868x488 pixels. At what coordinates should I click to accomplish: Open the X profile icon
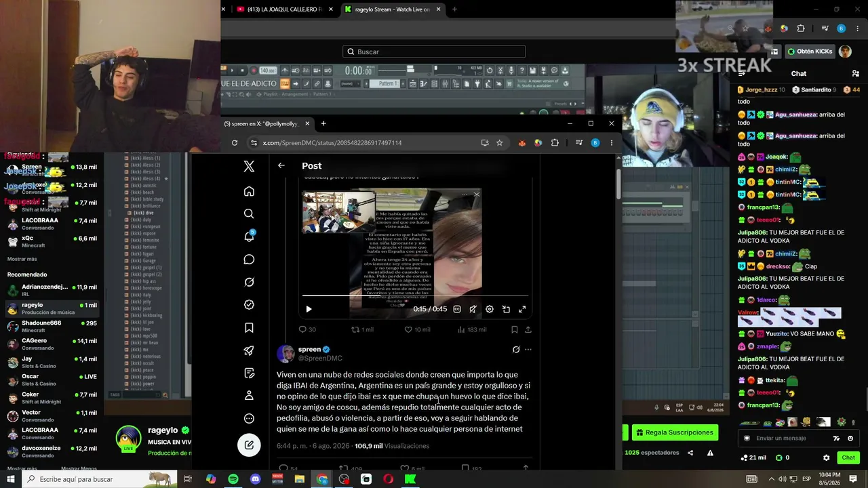pyautogui.click(x=249, y=395)
